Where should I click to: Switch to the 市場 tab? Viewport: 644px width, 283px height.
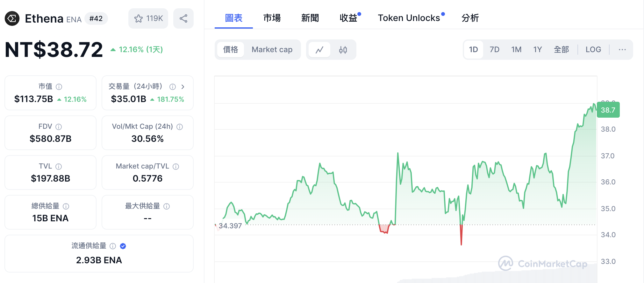coord(272,18)
